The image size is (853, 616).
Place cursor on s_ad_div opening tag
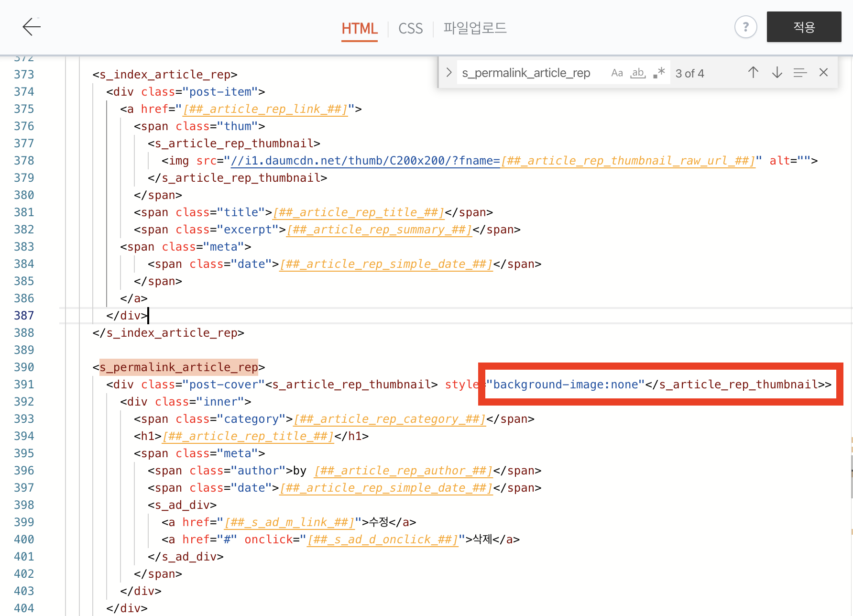(x=182, y=505)
